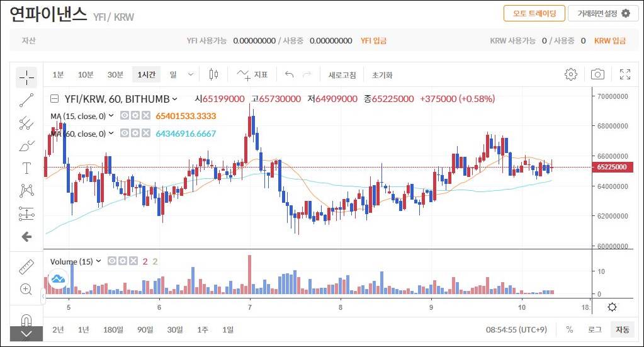Select the pitchfork drawing tool
The image size is (644, 347).
coord(26,123)
